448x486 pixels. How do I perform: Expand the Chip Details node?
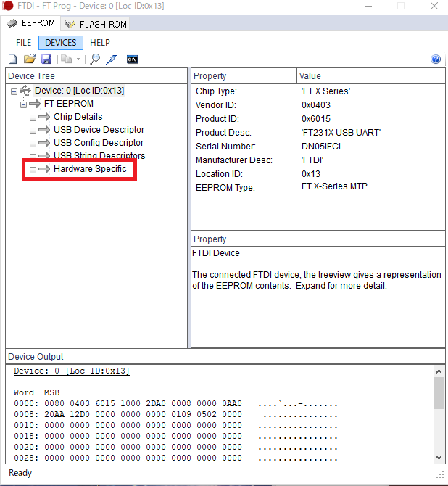(33, 118)
